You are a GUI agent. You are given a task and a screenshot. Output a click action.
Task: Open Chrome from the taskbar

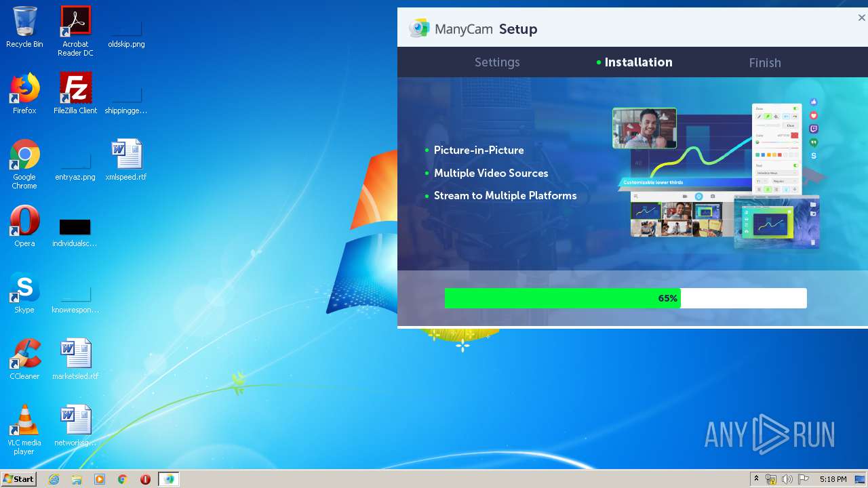point(122,479)
